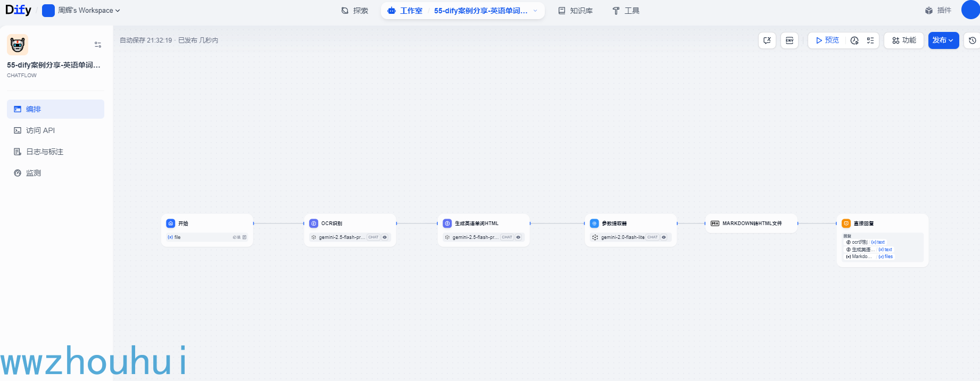Viewport: 980px width, 381px height.
Task: Open the 知识库 tab
Action: 575,11
